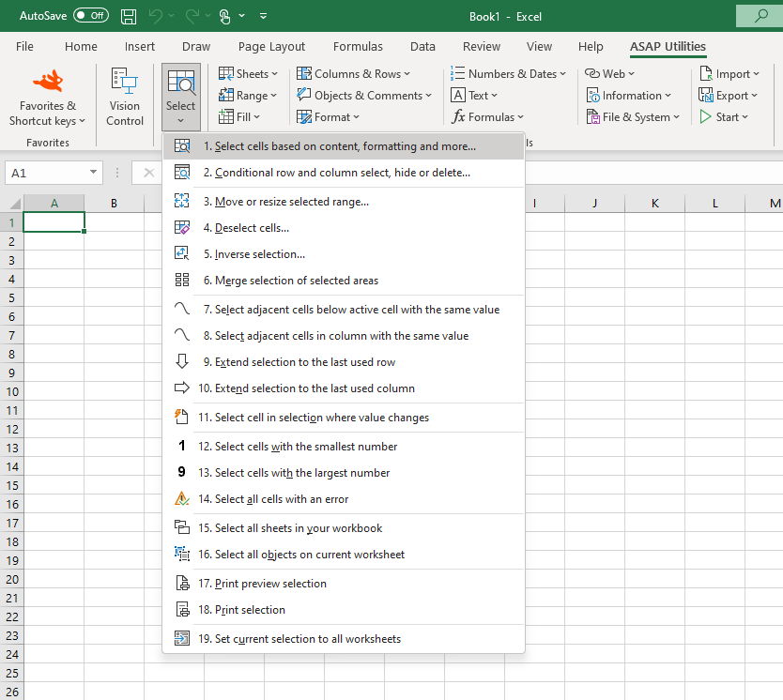
Task: Click the Save icon
Action: coord(128,16)
